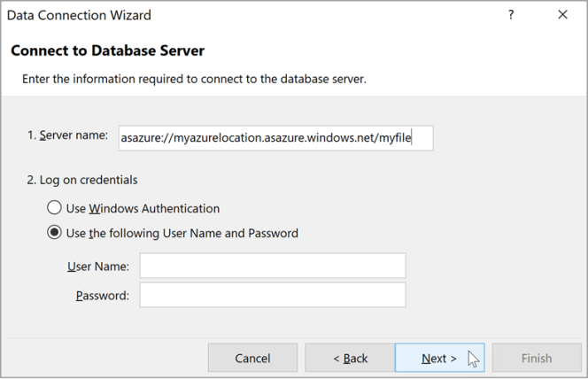Click the help question mark icon

pos(511,15)
